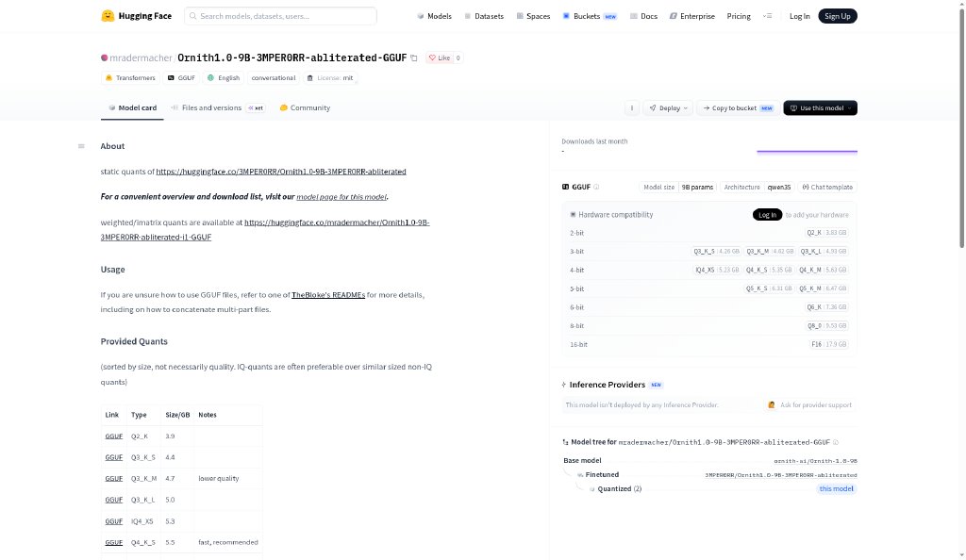Open the i1-GGUF imatrix quants link
Viewport: 966px width, 560px height.
[x=265, y=229]
